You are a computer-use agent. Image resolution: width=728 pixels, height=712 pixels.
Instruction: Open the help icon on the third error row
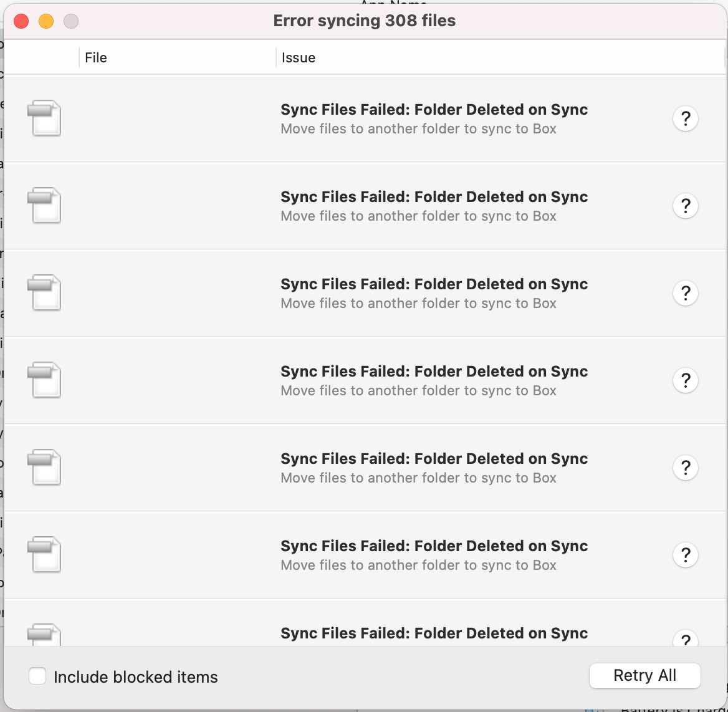686,293
